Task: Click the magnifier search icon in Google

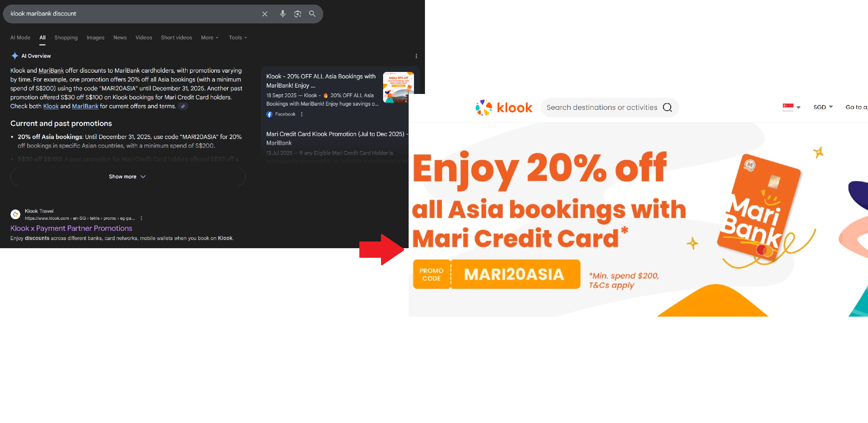Action: coord(312,13)
